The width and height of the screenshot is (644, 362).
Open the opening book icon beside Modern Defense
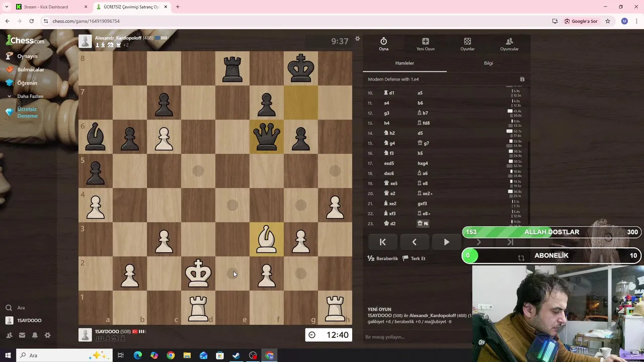[x=522, y=79]
